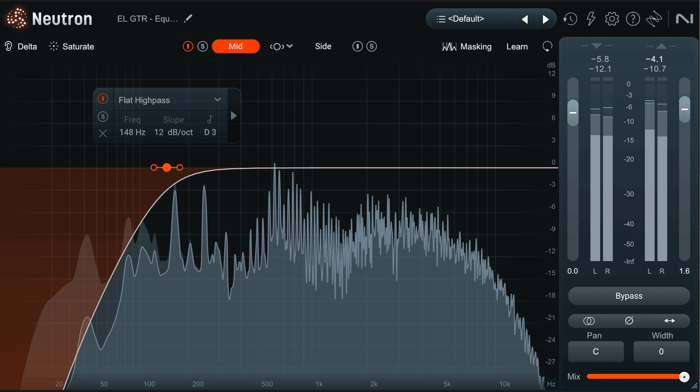Image resolution: width=700 pixels, height=392 pixels.
Task: Click the input gain value 0.0
Action: coord(573,271)
